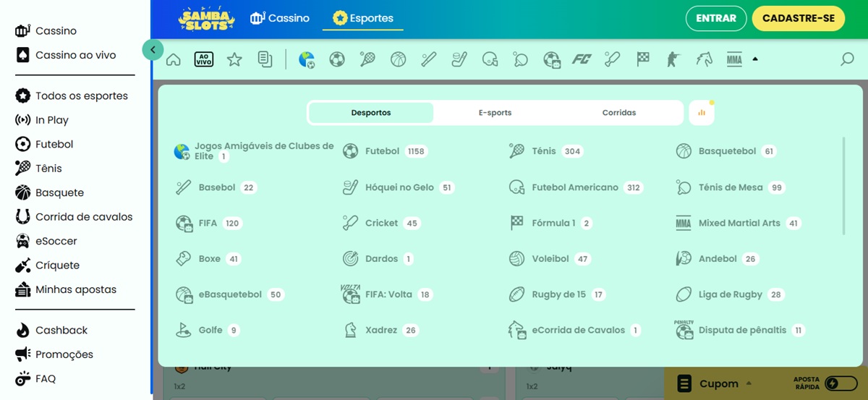This screenshot has width=868, height=400.
Task: Select Ténis de Mesa entry
Action: (x=731, y=187)
